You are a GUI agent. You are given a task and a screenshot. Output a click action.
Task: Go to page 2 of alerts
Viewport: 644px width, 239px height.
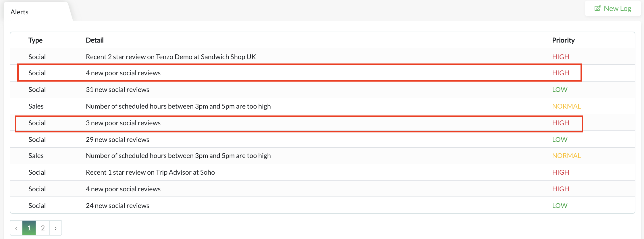pos(43,228)
